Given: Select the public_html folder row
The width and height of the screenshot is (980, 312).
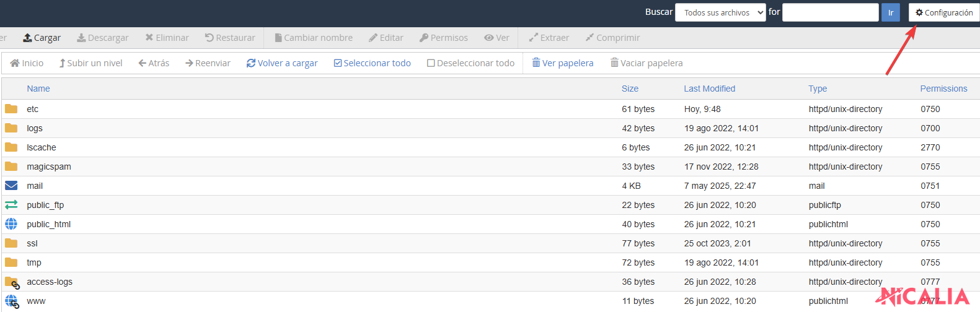Looking at the screenshot, I should coord(48,224).
